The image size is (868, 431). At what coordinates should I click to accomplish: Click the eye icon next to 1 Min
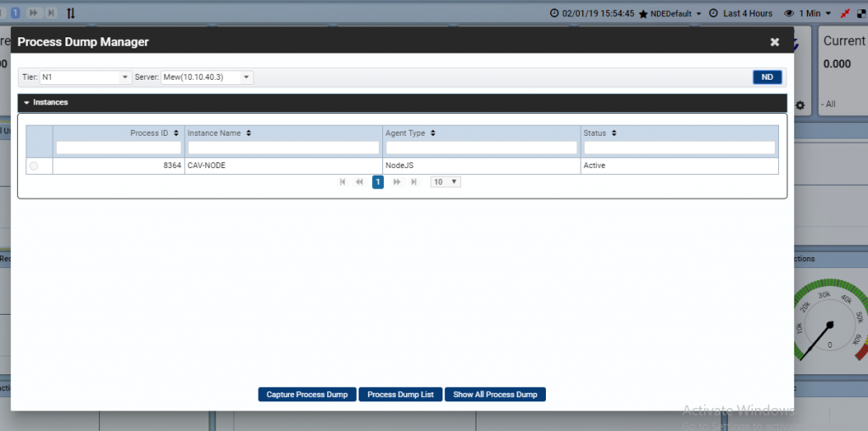[x=789, y=14]
